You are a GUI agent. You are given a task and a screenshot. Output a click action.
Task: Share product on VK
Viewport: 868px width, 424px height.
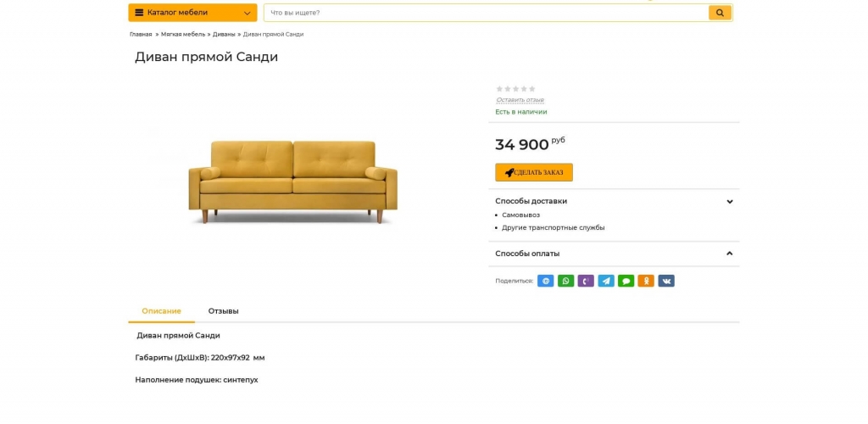pos(666,281)
